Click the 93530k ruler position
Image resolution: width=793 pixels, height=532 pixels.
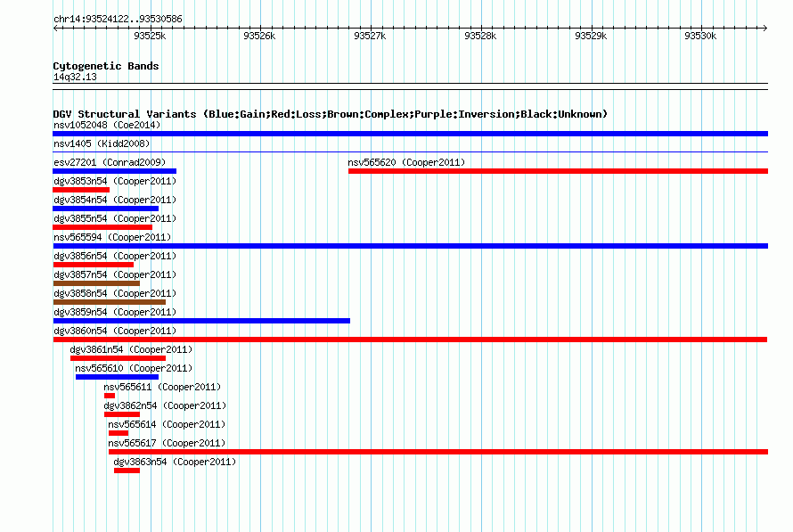(700, 36)
